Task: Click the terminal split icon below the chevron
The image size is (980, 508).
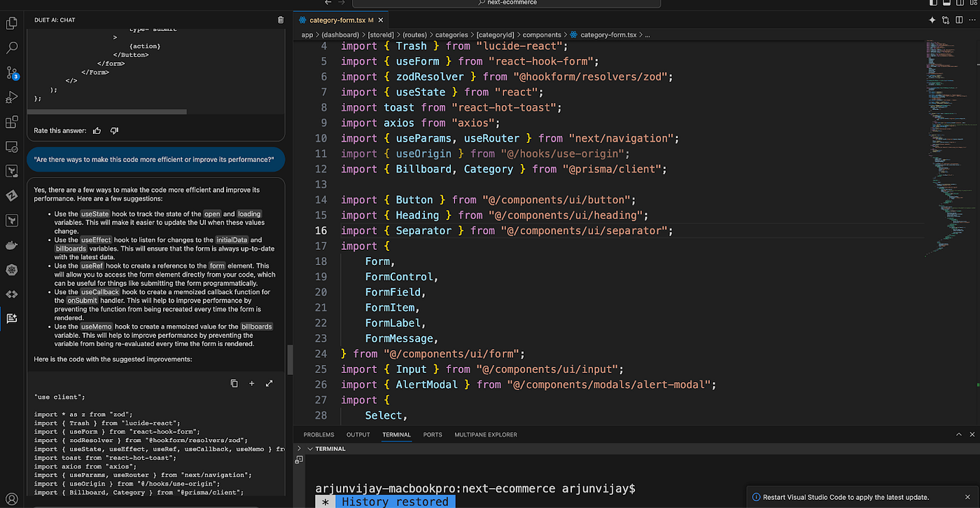Action: click(299, 460)
